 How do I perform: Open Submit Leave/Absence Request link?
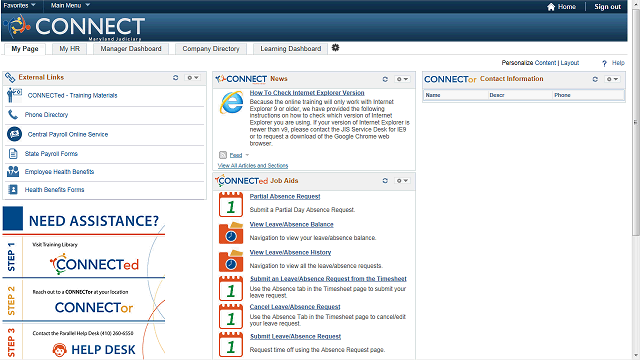(295, 336)
